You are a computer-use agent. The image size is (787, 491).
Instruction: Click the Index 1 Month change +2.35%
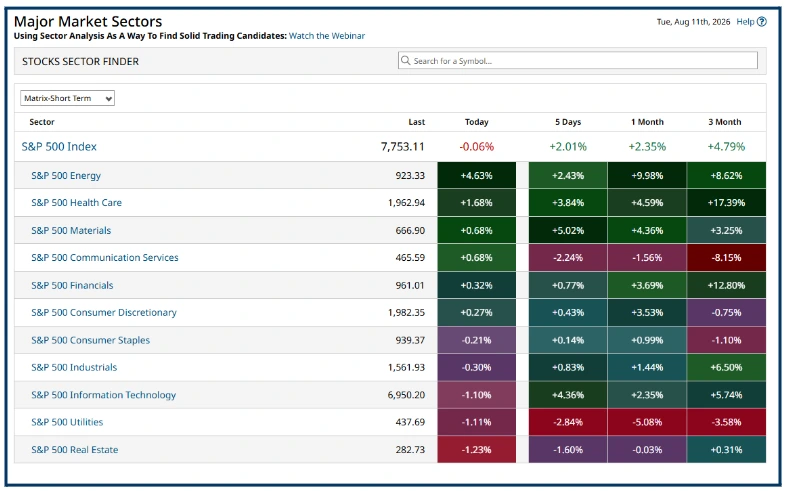tap(647, 147)
